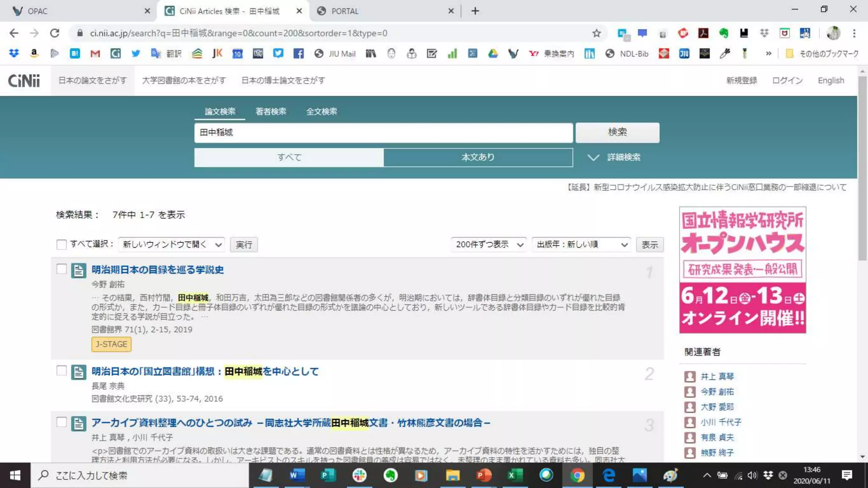
Task: Open the 200件ずつ表示 dropdown
Action: [x=489, y=244]
